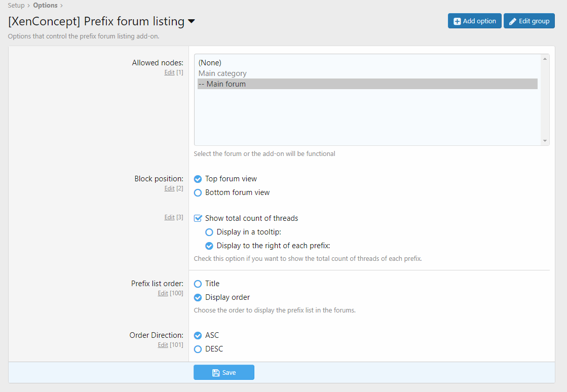Choose DESC order direction

(x=198, y=349)
